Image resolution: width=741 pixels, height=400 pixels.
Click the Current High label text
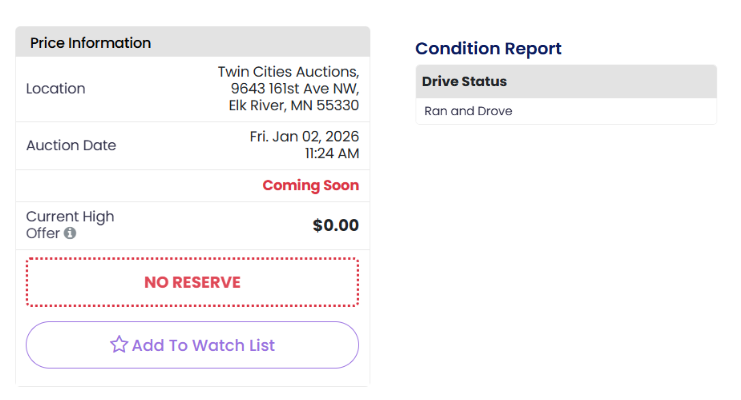pyautogui.click(x=70, y=217)
